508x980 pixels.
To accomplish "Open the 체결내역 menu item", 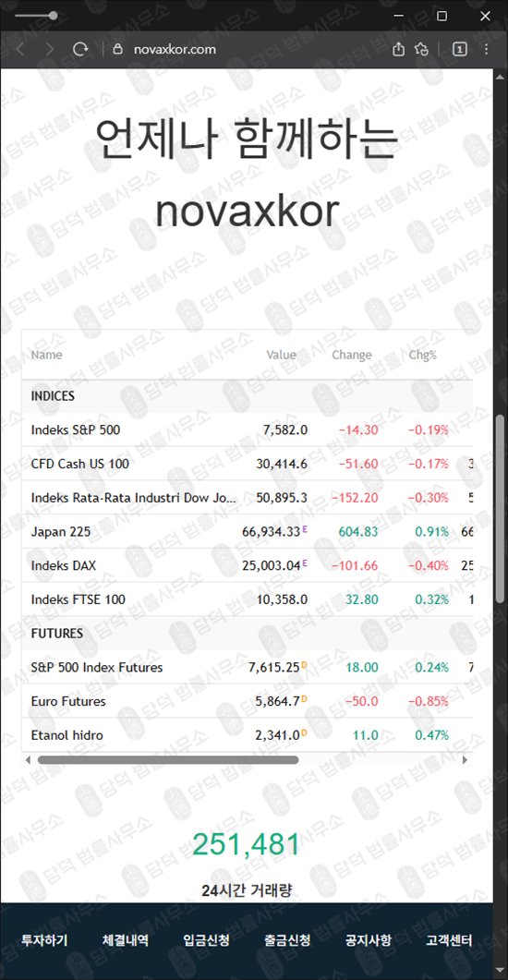I will coord(125,939).
